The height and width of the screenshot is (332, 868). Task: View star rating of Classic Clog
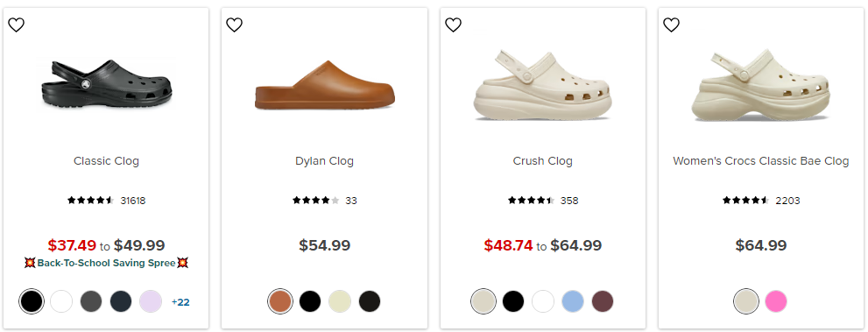point(91,201)
